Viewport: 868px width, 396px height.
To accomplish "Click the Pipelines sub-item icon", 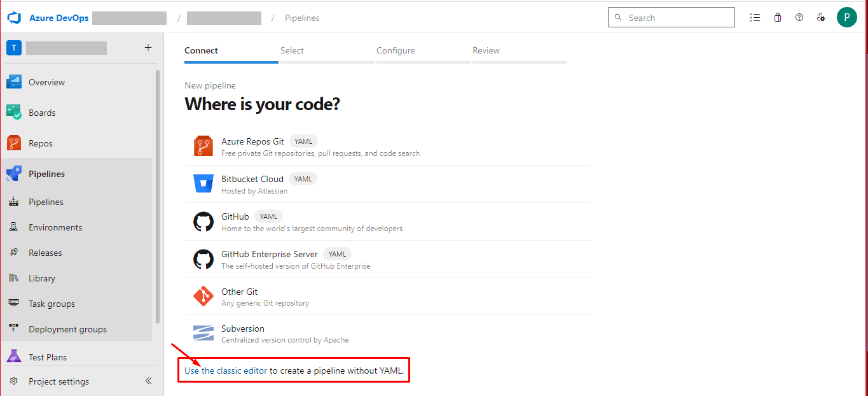I will tap(14, 202).
